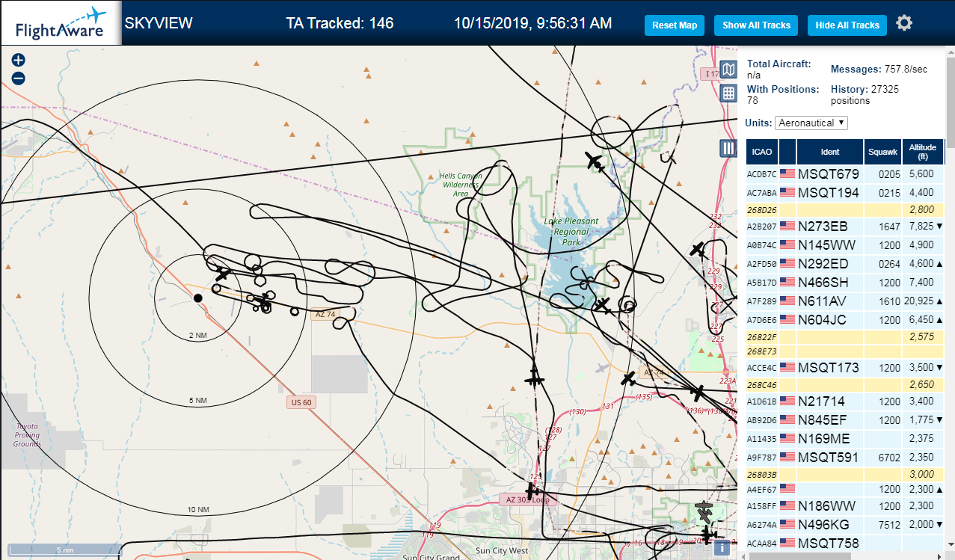This screenshot has height=560, width=955.
Task: Select the N611AV aircraft row
Action: (845, 301)
